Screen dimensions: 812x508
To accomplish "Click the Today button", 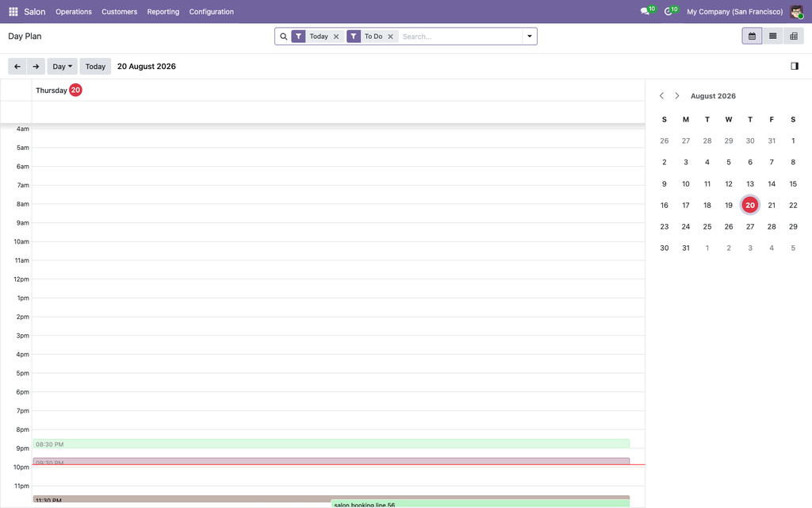I will tap(95, 67).
